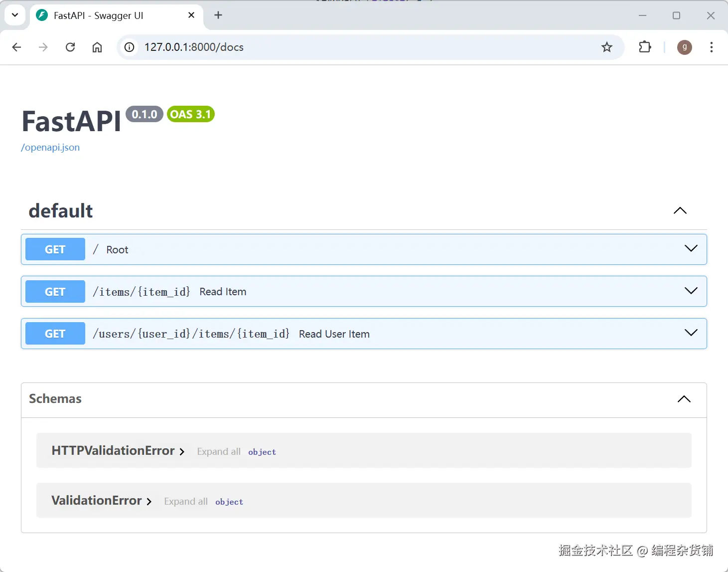Click the 'Read Item' summary text
This screenshot has width=728, height=572.
223,292
